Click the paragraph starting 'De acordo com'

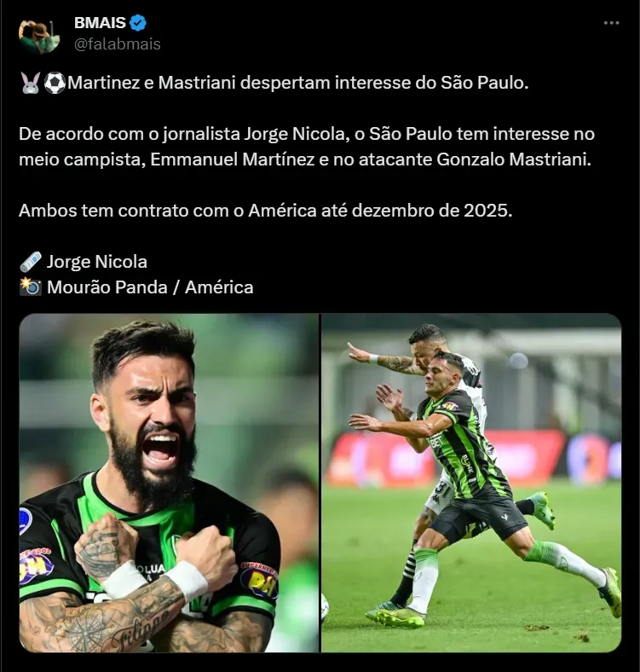coord(307,147)
